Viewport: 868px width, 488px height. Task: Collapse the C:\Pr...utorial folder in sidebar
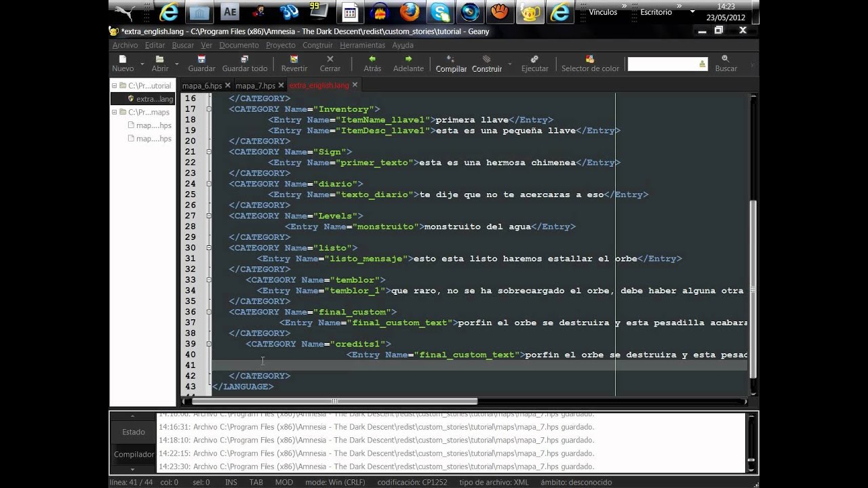114,85
